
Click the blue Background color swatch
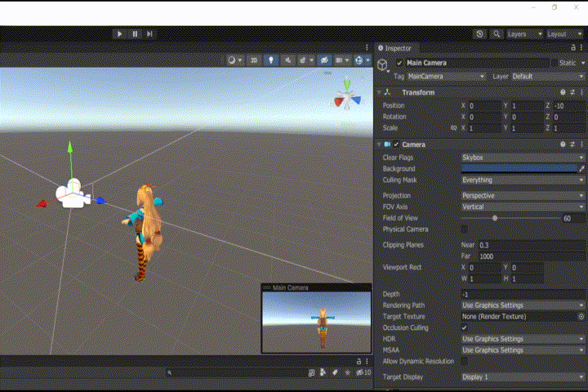pyautogui.click(x=519, y=169)
